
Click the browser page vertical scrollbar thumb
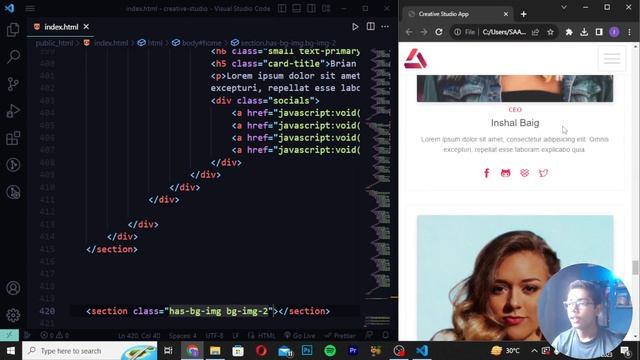635,268
